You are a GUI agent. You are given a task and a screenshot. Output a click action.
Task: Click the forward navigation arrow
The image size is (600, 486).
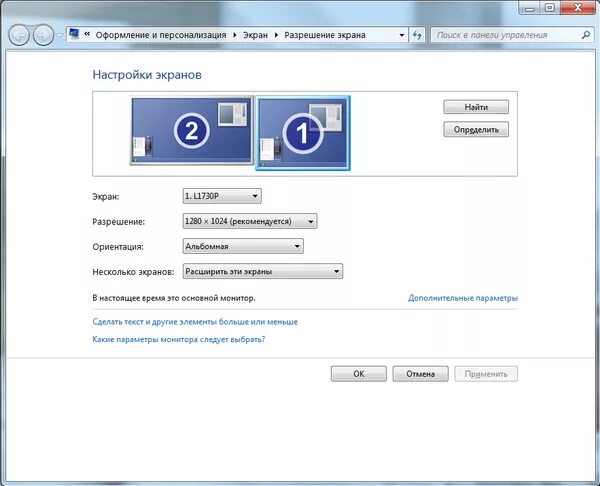[43, 35]
